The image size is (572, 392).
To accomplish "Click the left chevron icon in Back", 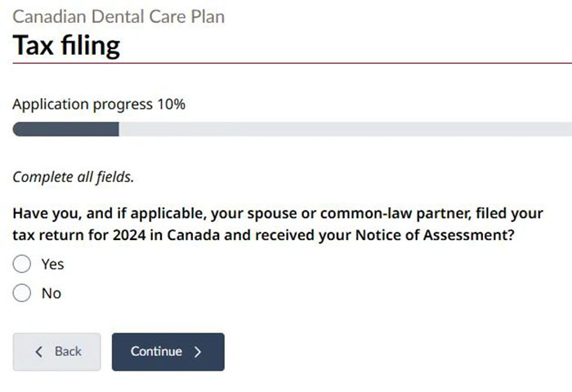I will coord(38,352).
